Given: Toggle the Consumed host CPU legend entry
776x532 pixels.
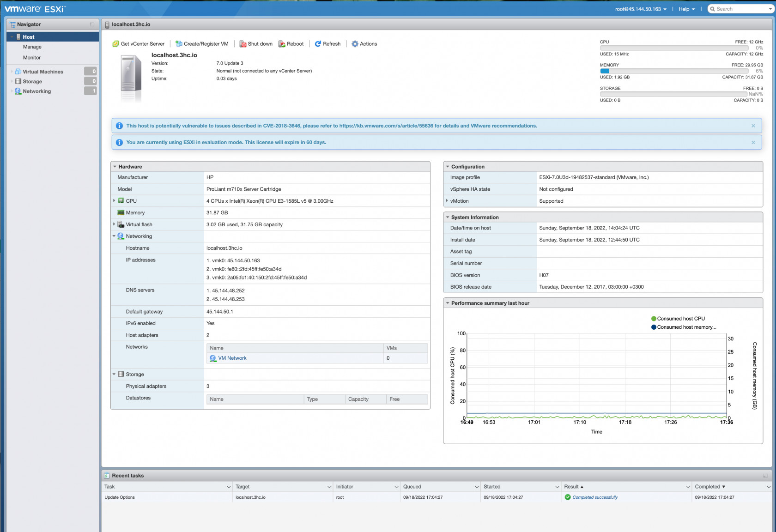Looking at the screenshot, I should coord(677,318).
